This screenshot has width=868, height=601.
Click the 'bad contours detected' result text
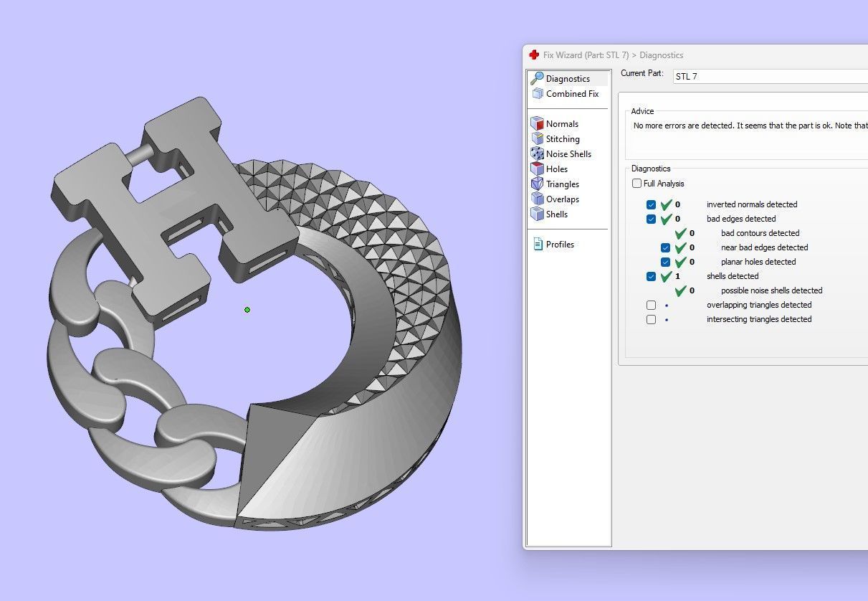point(760,233)
